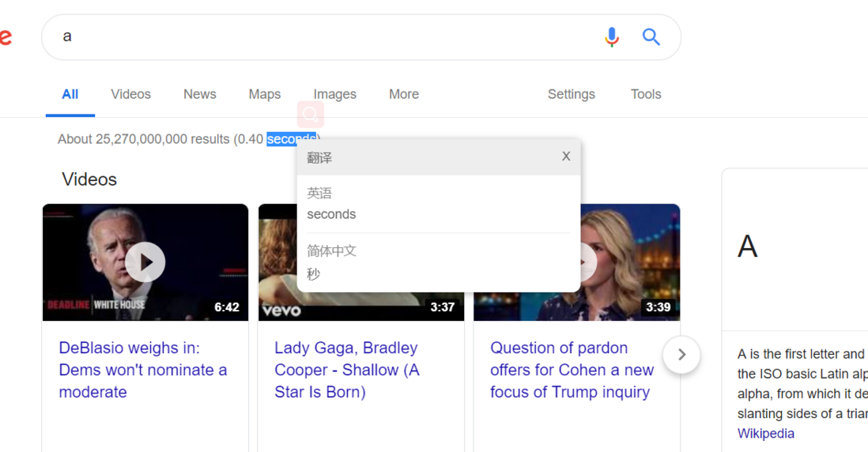
Task: Click the 'A is the first letter' description
Action: pos(802,383)
